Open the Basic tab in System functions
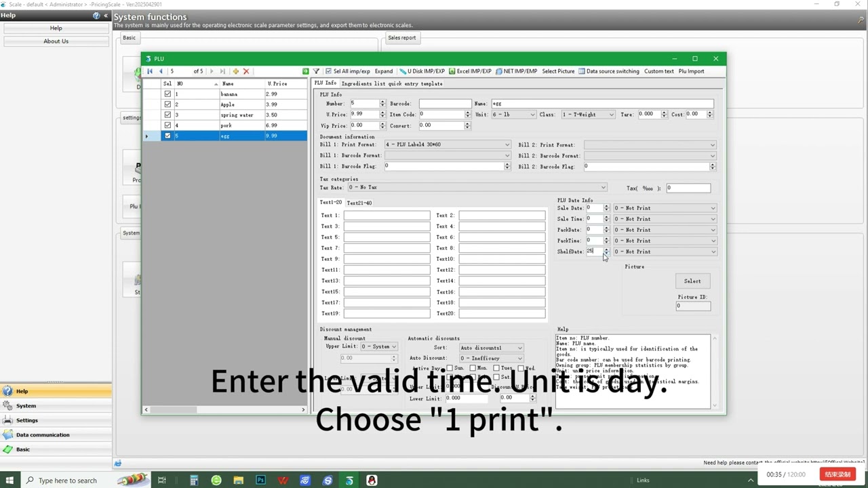 pos(129,38)
